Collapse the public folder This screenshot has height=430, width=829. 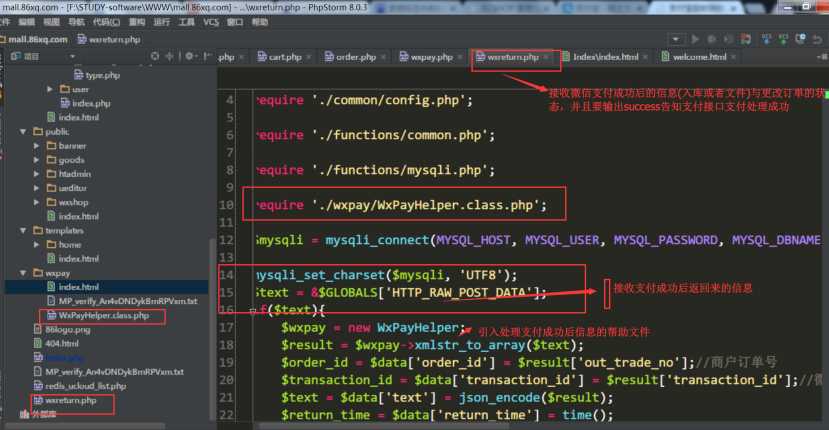(x=23, y=131)
